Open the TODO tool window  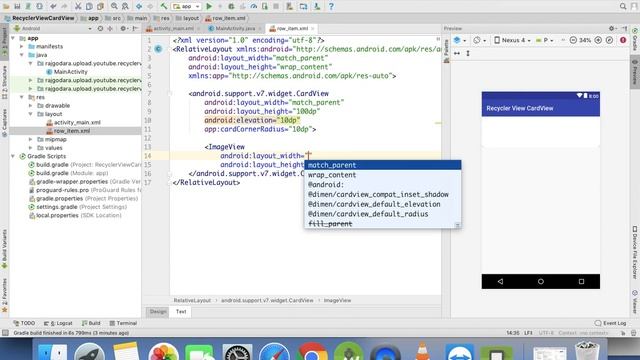coord(24,323)
